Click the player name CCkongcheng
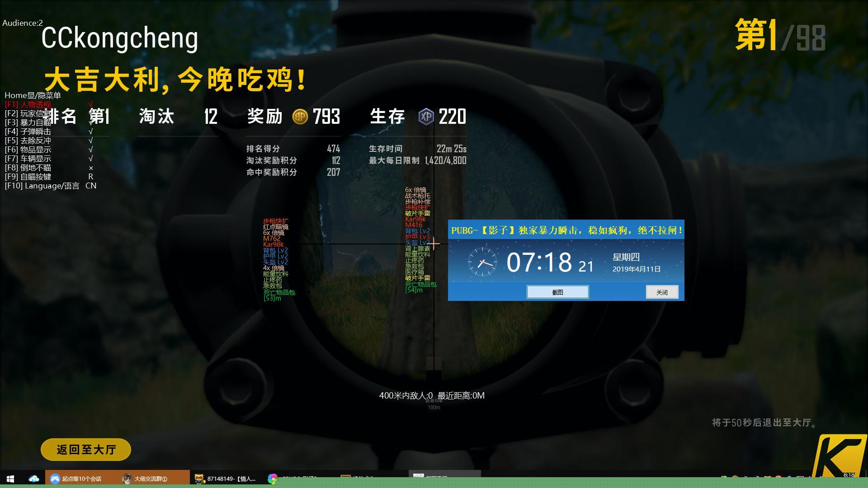 tap(120, 38)
